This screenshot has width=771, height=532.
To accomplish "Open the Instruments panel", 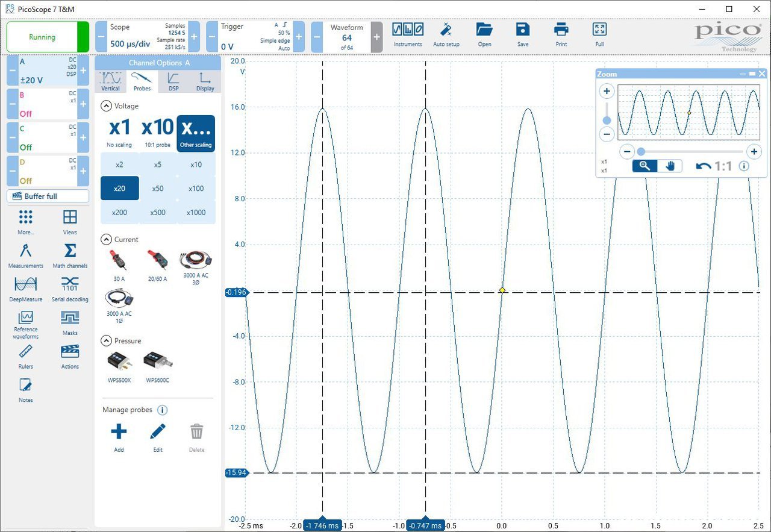I will tap(408, 35).
